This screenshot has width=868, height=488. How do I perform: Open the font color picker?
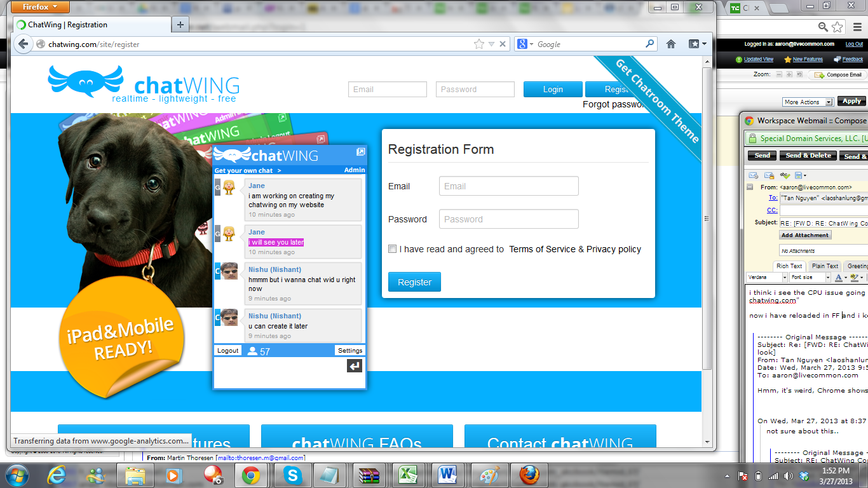pyautogui.click(x=840, y=277)
